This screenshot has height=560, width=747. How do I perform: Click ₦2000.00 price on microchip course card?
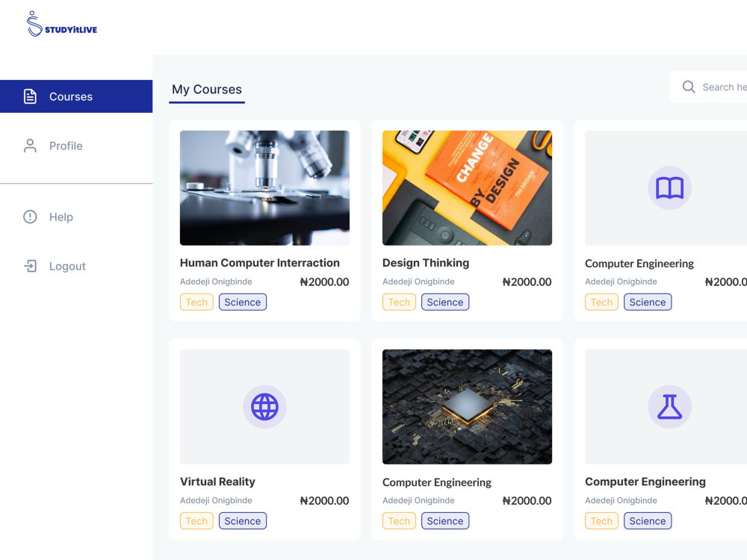pos(527,500)
